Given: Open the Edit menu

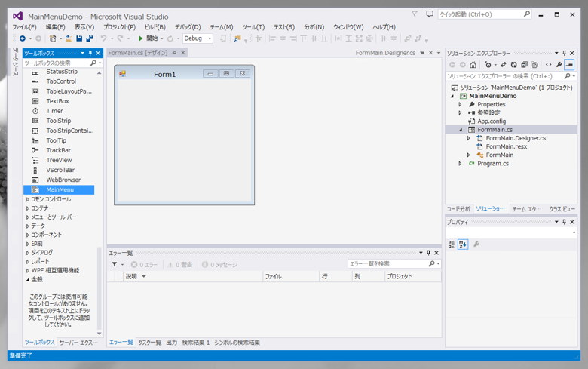Looking at the screenshot, I should [56, 27].
